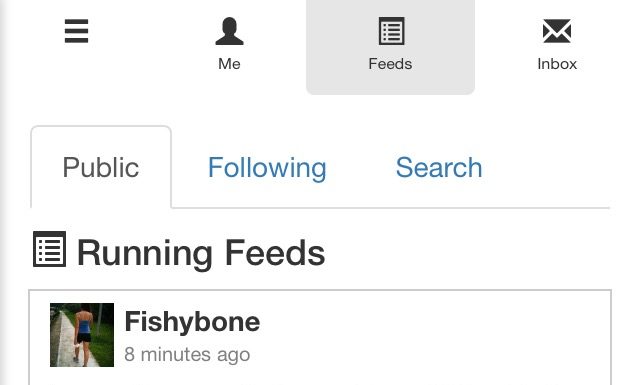This screenshot has width=640, height=385.
Task: Click the "Feeds" navigation label
Action: tap(390, 64)
